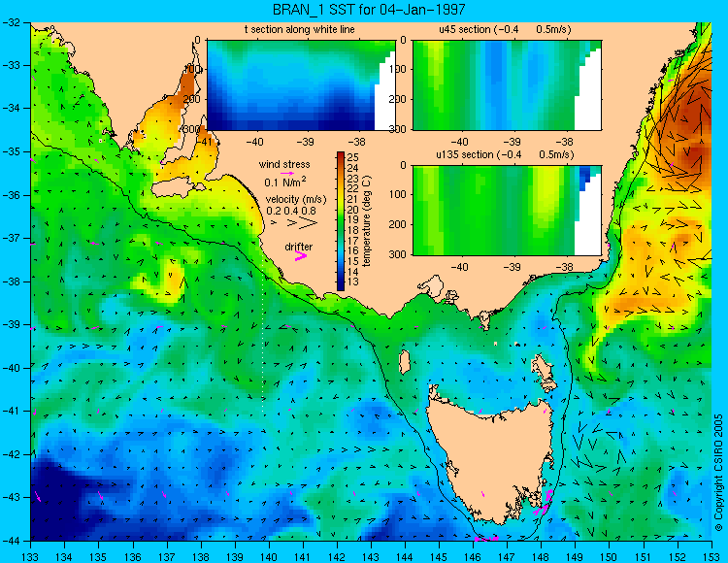Click the '0.1 N/m²' legend value
Image resolution: width=728 pixels, height=563 pixels.
285,182
